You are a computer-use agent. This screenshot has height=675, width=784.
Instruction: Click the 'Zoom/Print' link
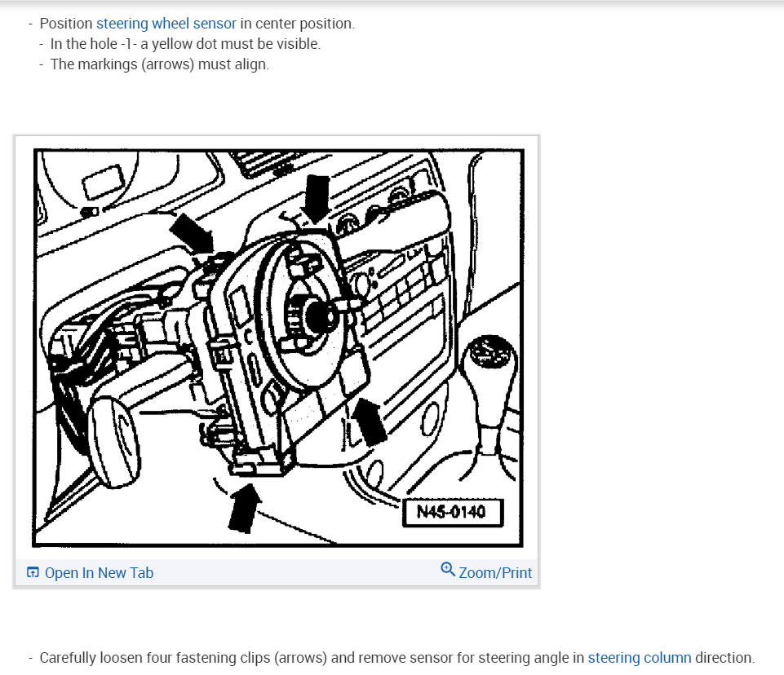coord(495,572)
